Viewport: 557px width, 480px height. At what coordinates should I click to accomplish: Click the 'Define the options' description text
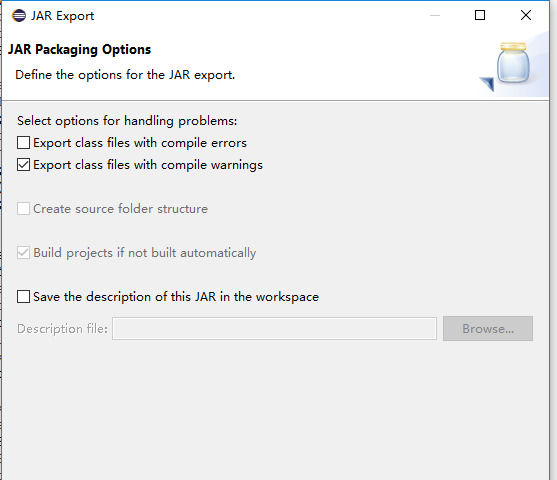125,75
